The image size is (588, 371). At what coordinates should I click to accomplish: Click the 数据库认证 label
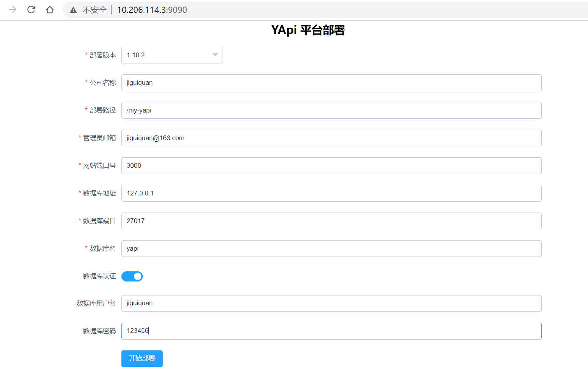coord(99,276)
